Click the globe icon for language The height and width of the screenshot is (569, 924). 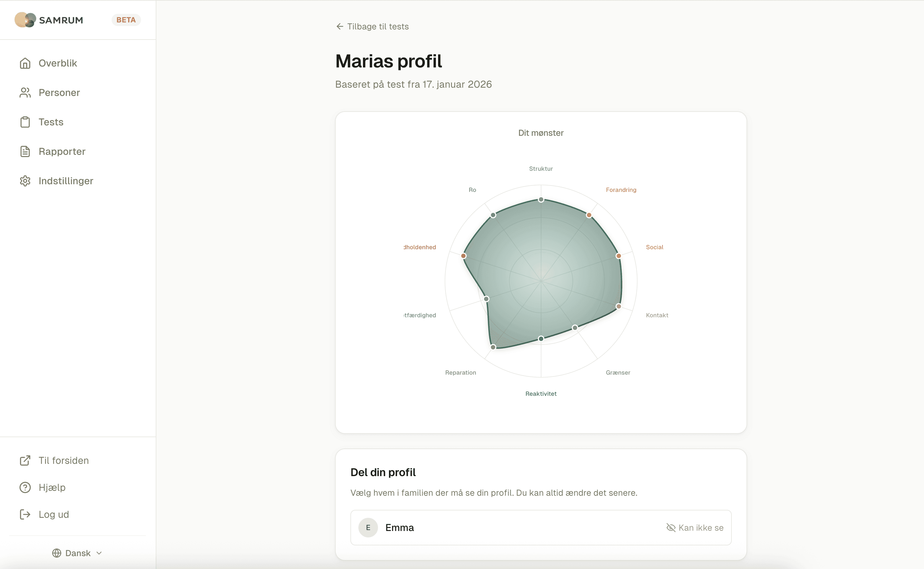[57, 553]
